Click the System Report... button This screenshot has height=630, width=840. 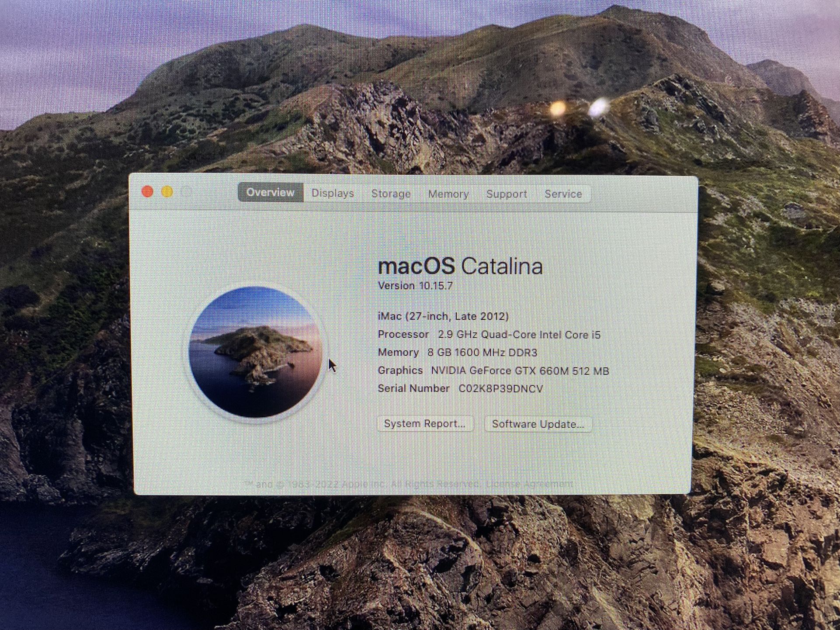click(x=425, y=423)
